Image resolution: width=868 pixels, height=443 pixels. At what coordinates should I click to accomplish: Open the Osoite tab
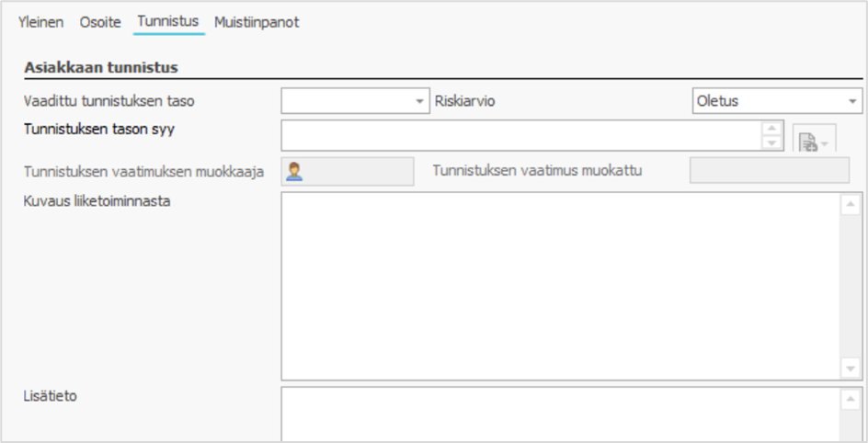pos(100,22)
